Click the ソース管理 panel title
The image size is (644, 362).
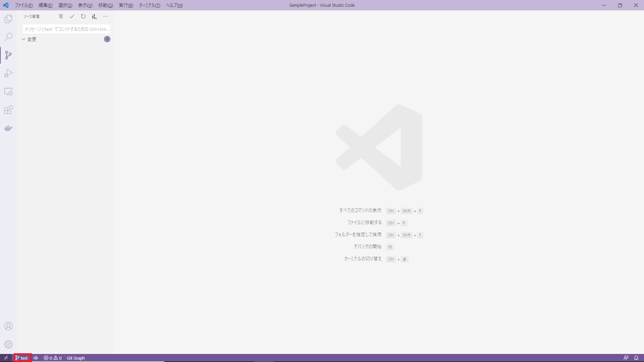tap(32, 16)
